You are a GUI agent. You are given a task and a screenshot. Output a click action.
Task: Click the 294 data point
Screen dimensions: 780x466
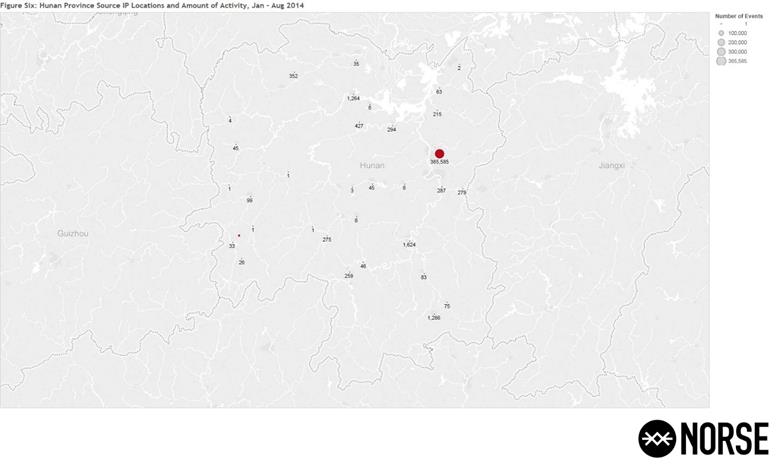point(391,130)
